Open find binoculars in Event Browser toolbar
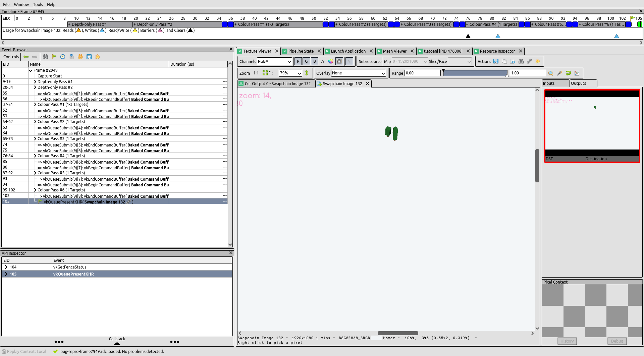The image size is (644, 356). (45, 57)
